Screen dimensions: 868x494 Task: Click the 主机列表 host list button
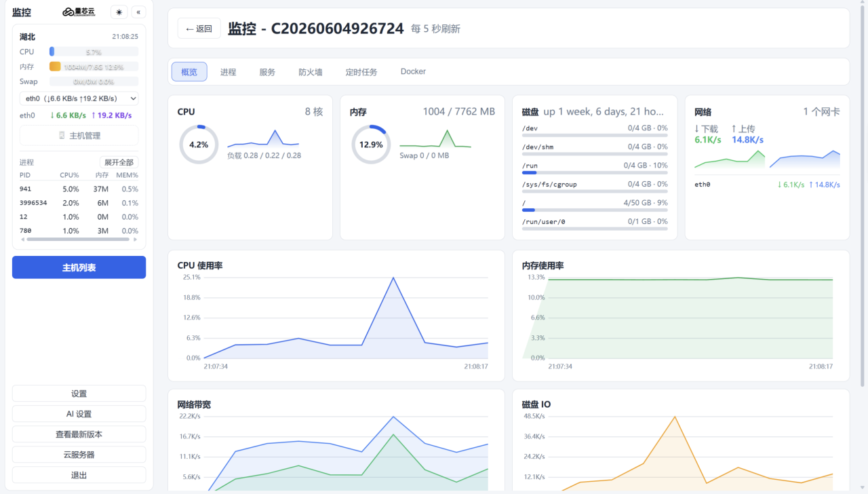tap(79, 267)
